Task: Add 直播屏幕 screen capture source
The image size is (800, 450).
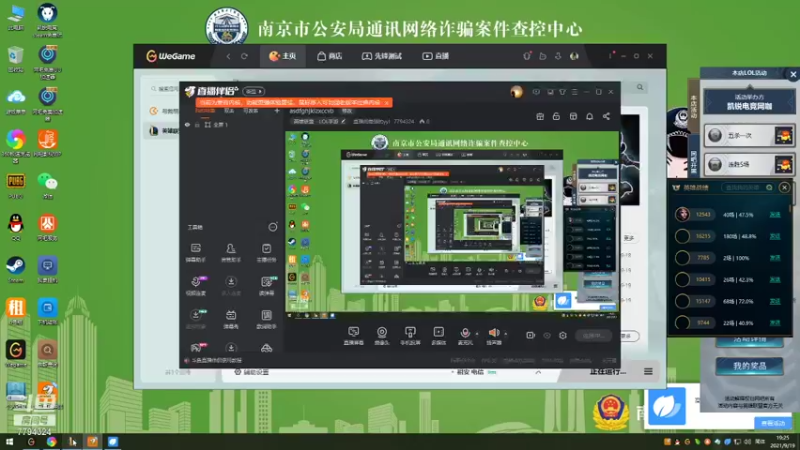Action: pyautogui.click(x=353, y=336)
